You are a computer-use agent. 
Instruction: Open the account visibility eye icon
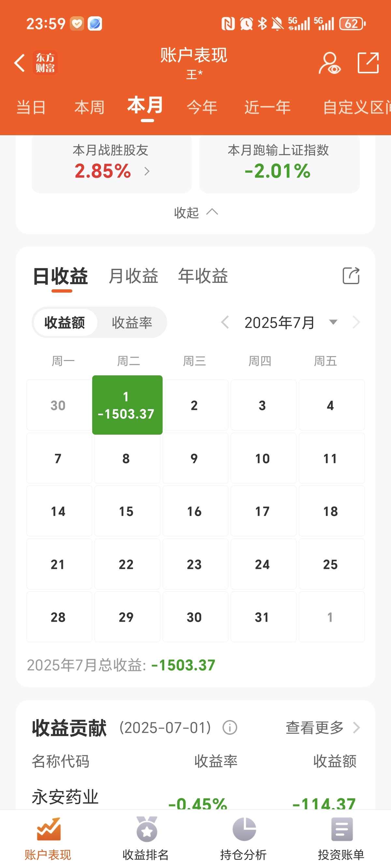click(329, 63)
